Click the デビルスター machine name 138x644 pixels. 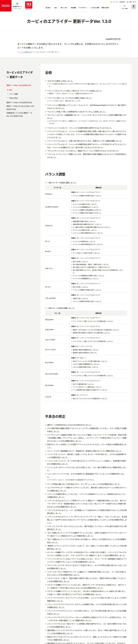(x=50, y=320)
